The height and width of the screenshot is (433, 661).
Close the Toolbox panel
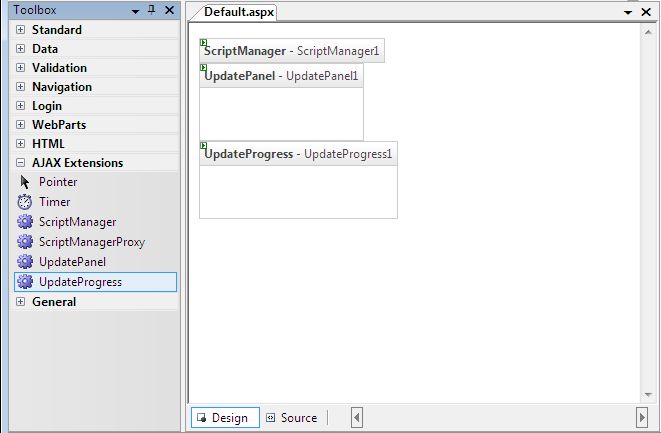[169, 10]
